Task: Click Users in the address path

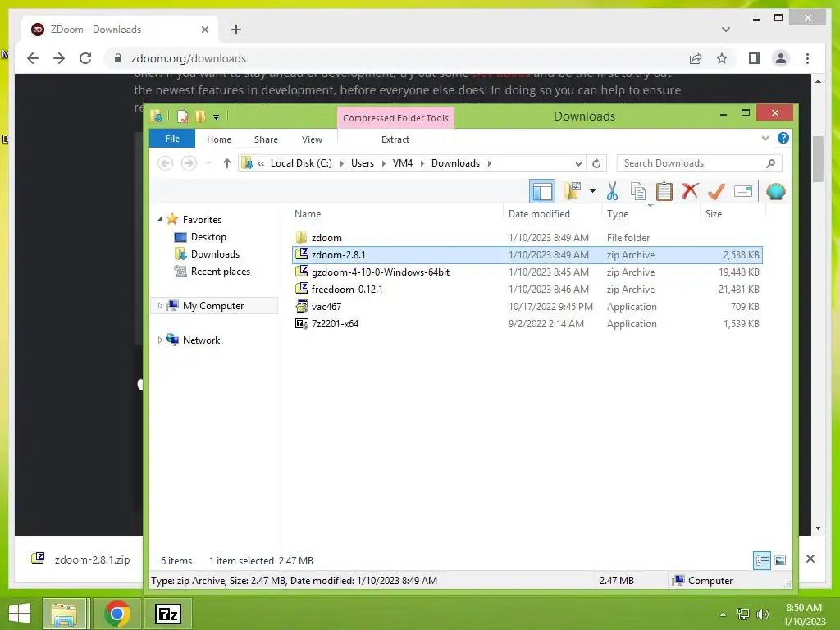Action: [x=362, y=163]
